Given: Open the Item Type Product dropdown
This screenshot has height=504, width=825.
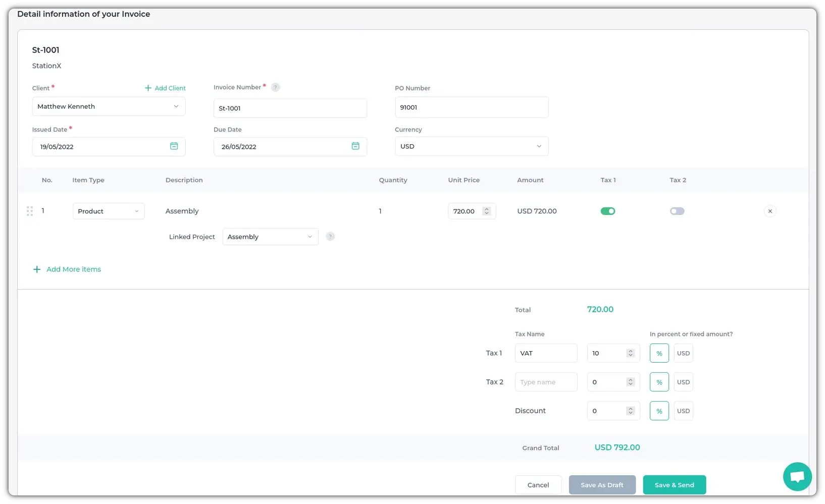Looking at the screenshot, I should coord(109,211).
